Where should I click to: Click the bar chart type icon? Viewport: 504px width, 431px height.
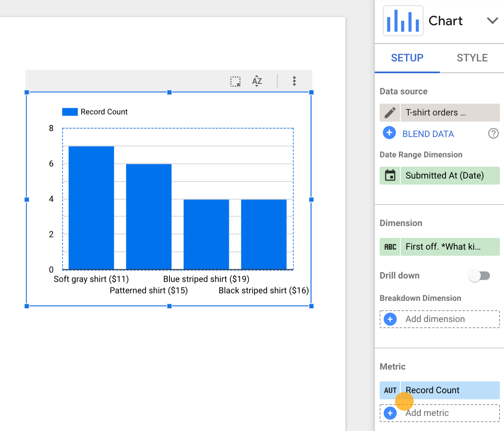403,21
